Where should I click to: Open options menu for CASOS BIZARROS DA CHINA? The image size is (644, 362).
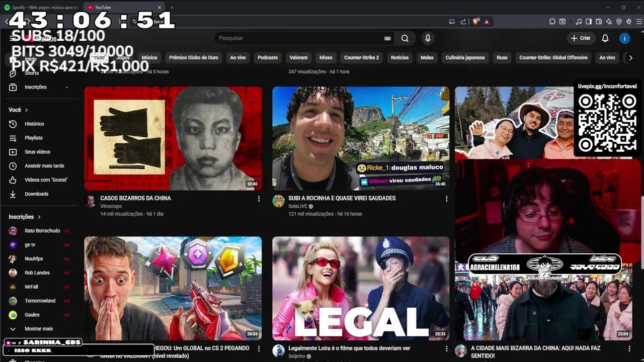click(259, 199)
